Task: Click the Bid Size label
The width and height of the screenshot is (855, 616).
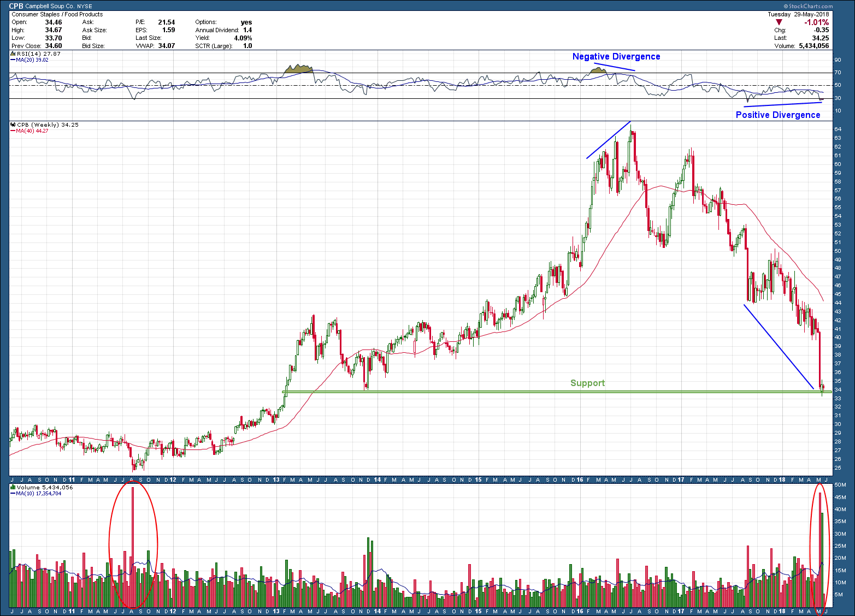Action: coord(93,46)
